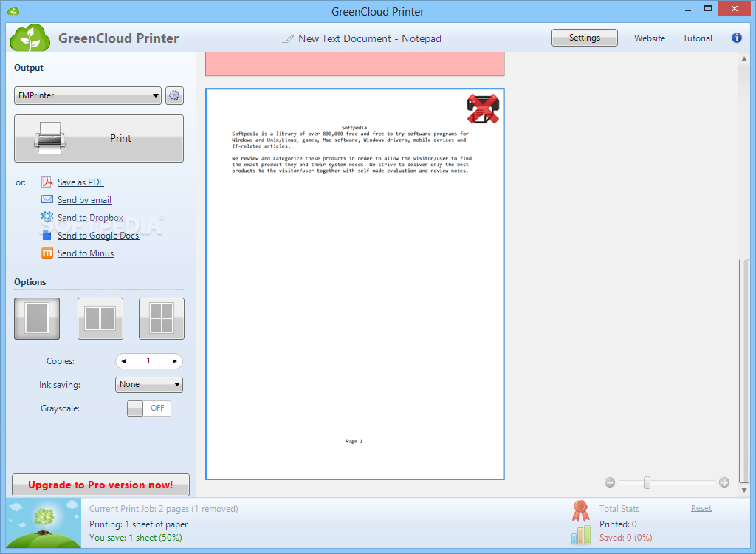This screenshot has width=756, height=554.
Task: Click the preview scrollbar up arrow
Action: 744,58
